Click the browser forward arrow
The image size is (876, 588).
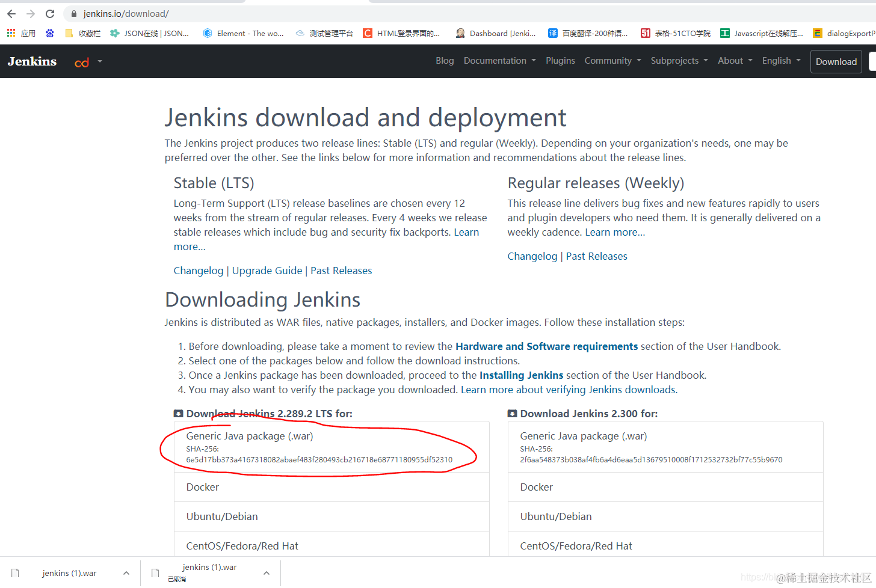click(31, 13)
